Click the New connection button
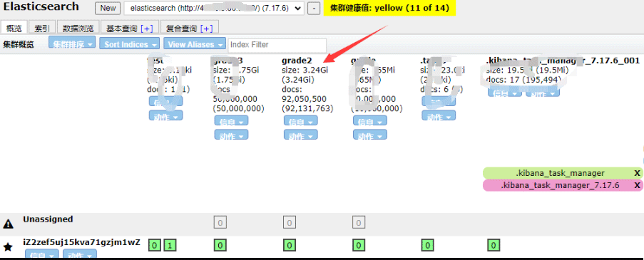644x260 pixels. pyautogui.click(x=108, y=9)
